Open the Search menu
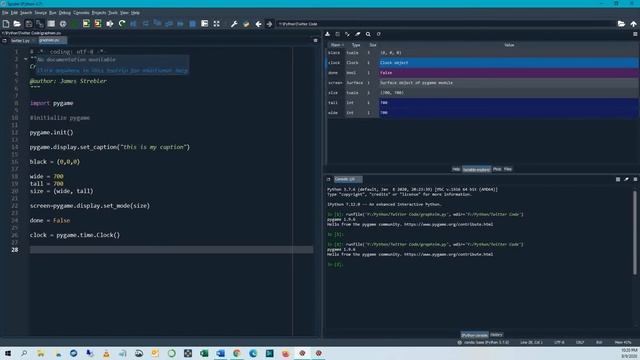Image resolution: width=640 pixels, height=360 pixels. coord(26,13)
